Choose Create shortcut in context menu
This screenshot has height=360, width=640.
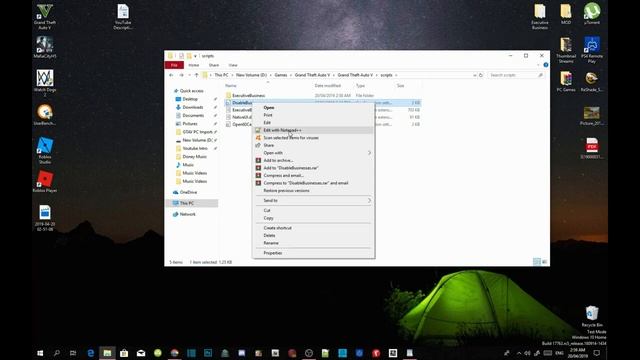[x=313, y=228]
